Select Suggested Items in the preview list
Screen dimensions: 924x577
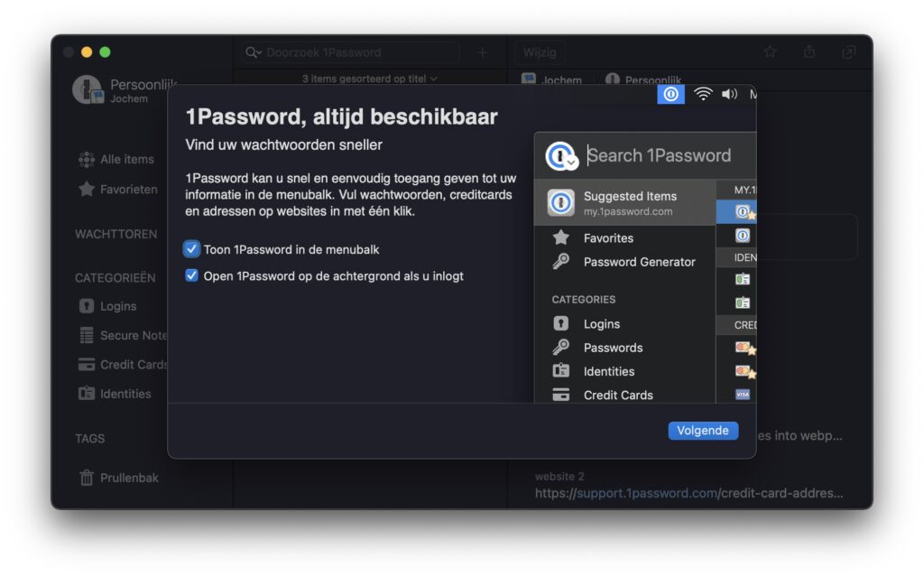point(624,202)
